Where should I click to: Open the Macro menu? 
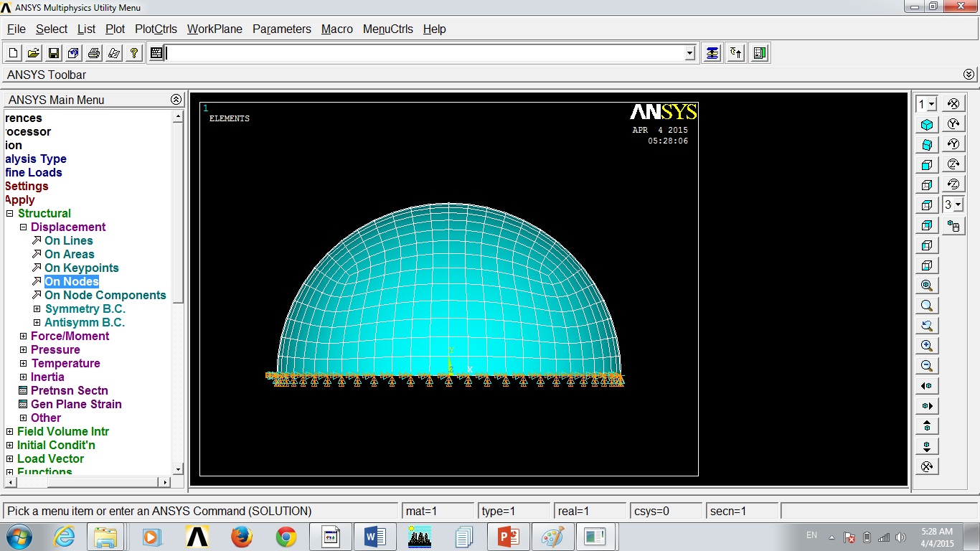pyautogui.click(x=337, y=29)
